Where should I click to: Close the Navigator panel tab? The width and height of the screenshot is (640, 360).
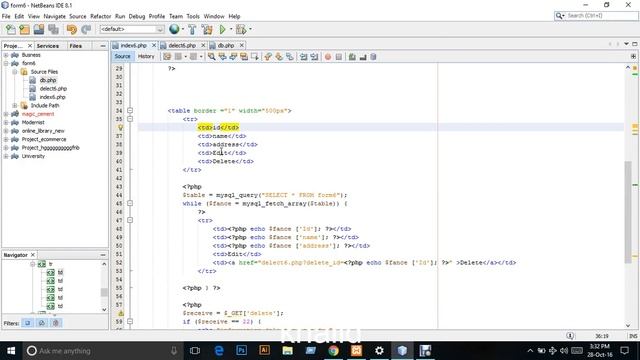tap(33, 255)
